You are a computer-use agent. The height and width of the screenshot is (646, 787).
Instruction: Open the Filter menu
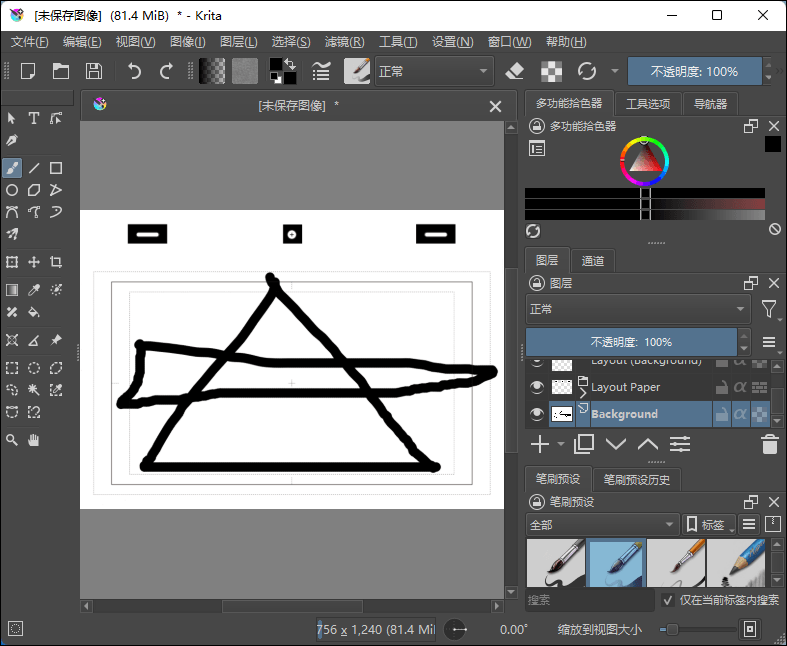[344, 42]
